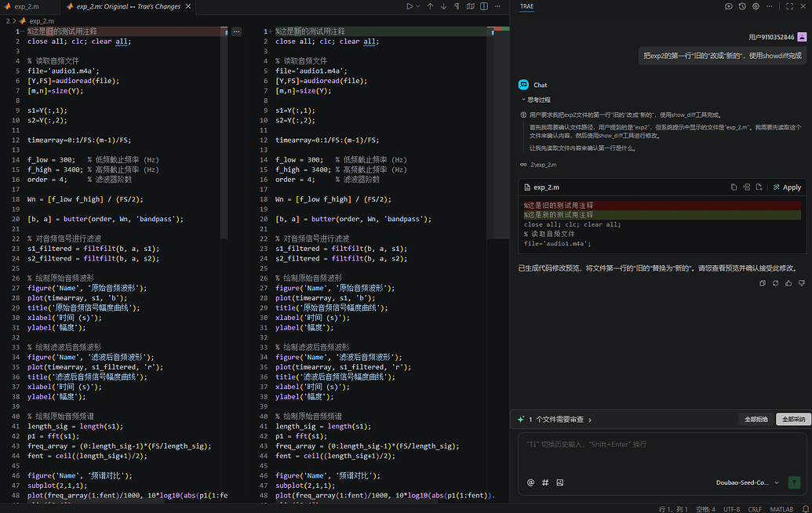Click the red removed line in code card
Screen dimensions: 812x513
point(662,206)
